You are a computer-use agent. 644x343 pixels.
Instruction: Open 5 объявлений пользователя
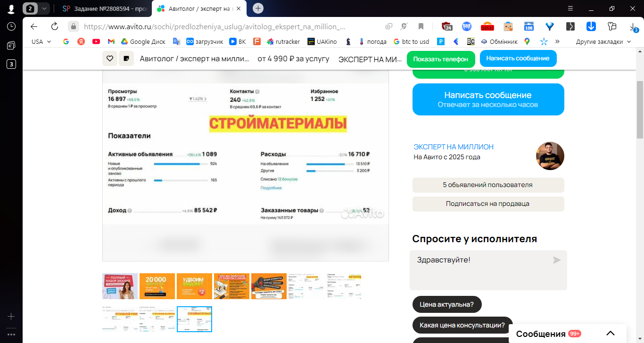488,185
